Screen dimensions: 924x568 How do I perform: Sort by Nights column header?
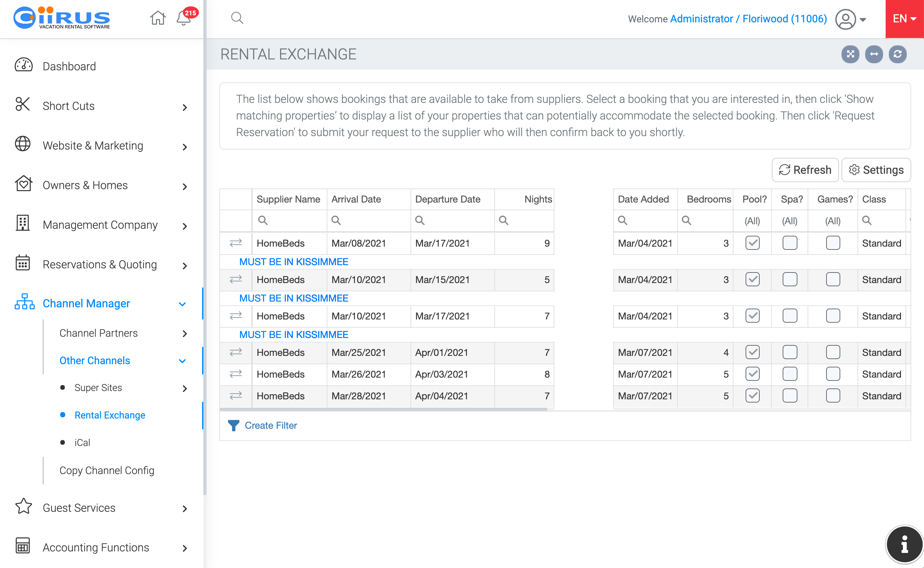[524, 199]
